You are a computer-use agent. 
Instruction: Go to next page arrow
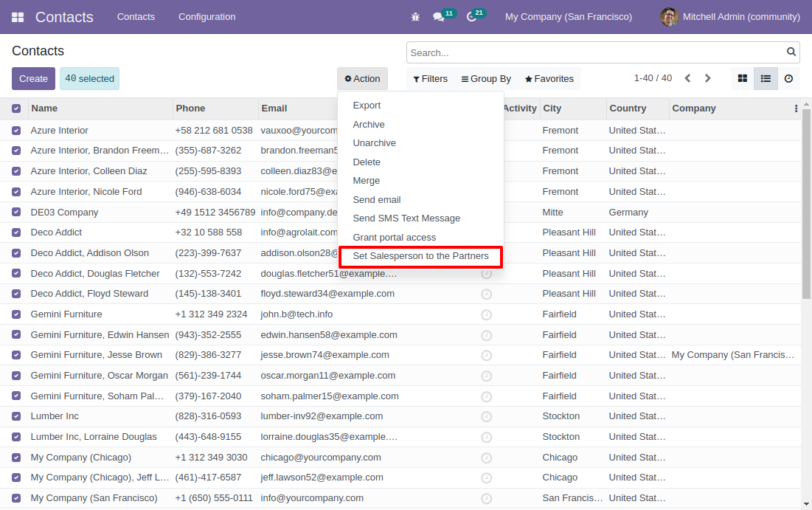pyautogui.click(x=707, y=78)
